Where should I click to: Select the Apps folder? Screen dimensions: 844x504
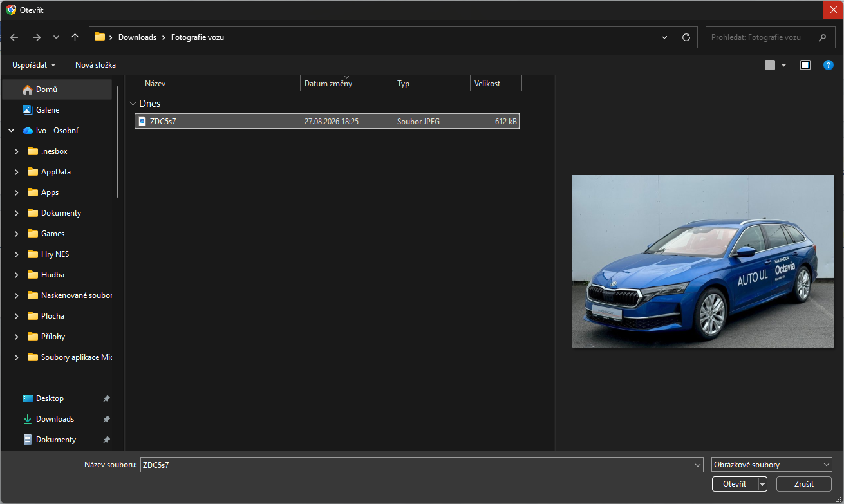(x=50, y=192)
